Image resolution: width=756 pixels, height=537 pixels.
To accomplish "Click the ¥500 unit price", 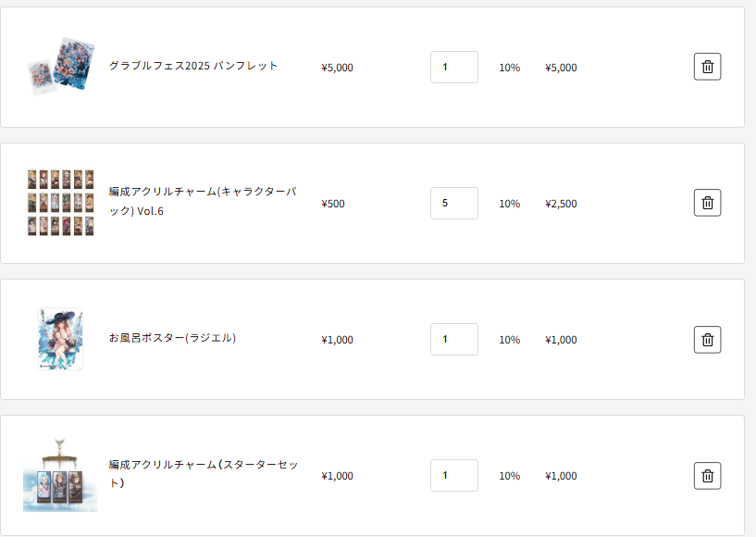I will pyautogui.click(x=333, y=204).
